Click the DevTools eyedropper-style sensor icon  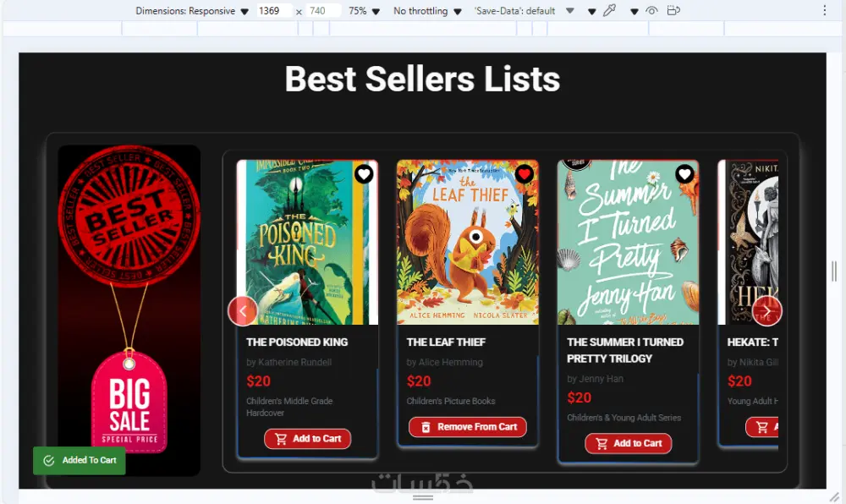coord(609,11)
